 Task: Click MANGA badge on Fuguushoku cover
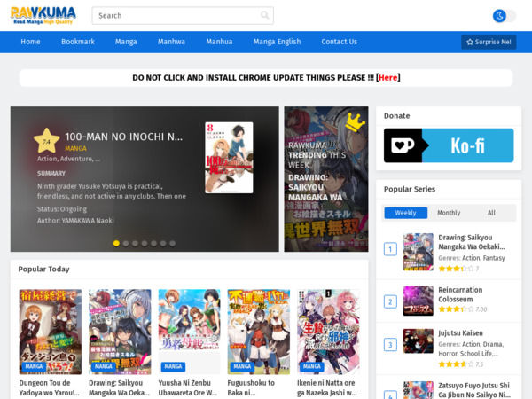pos(242,366)
